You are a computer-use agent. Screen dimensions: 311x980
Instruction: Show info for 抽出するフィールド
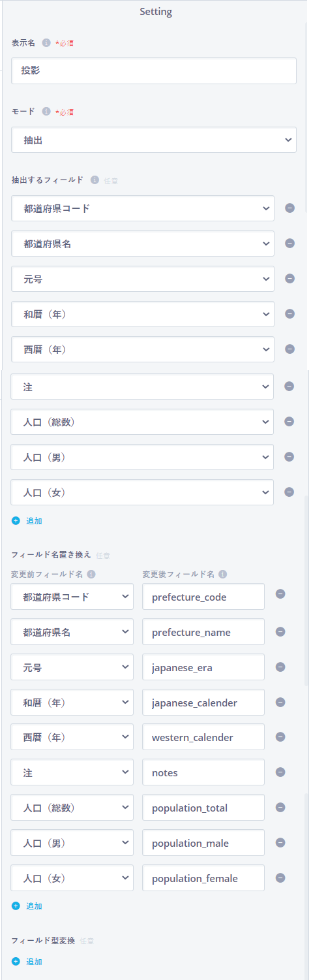tap(95, 180)
